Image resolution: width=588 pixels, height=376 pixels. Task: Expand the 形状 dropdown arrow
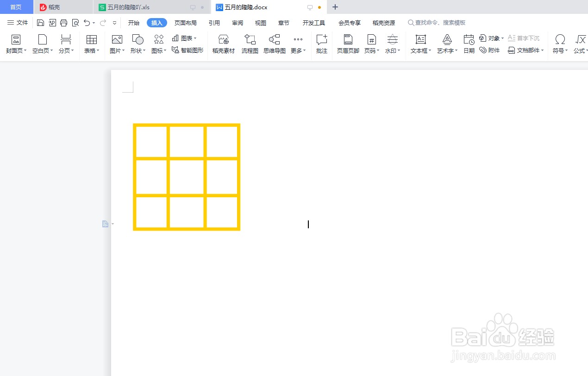pos(144,50)
